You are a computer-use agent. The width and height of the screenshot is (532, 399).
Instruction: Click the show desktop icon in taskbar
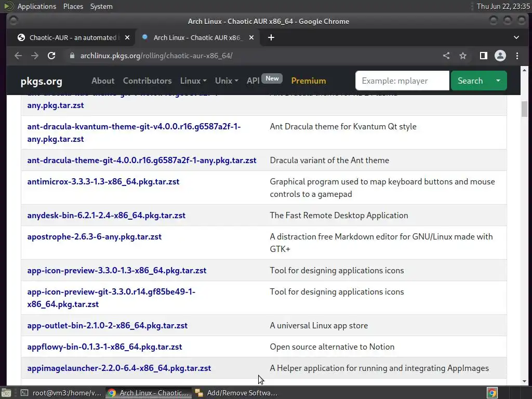6,393
